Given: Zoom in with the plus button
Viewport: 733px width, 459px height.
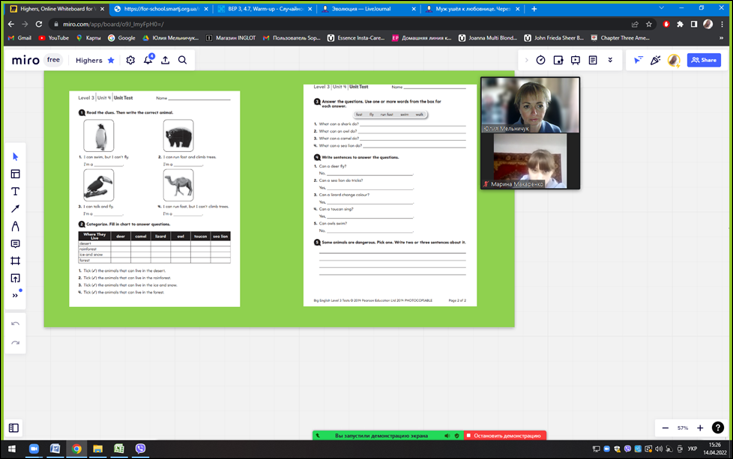Looking at the screenshot, I should (x=700, y=428).
